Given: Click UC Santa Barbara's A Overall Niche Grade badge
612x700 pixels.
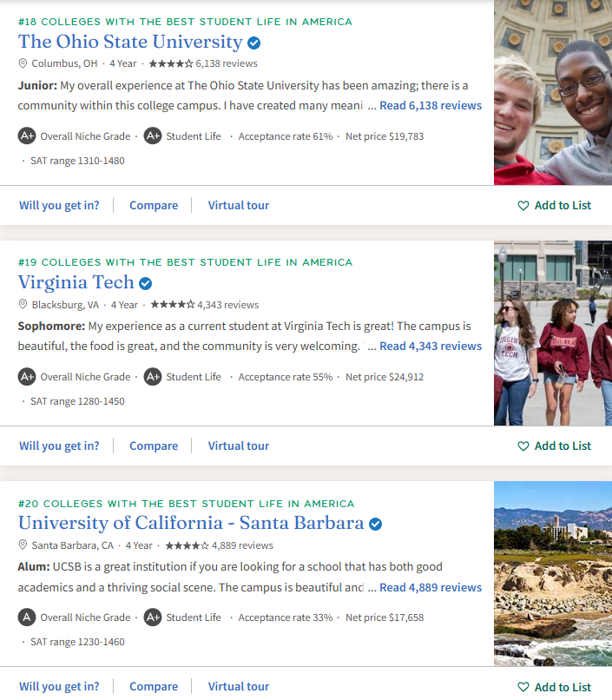Looking at the screenshot, I should [27, 617].
